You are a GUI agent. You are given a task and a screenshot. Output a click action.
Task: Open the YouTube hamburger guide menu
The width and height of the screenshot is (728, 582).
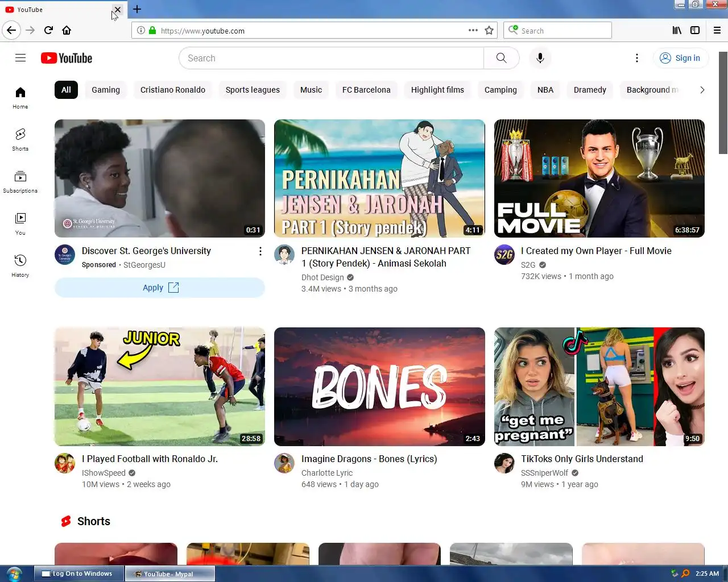(20, 57)
